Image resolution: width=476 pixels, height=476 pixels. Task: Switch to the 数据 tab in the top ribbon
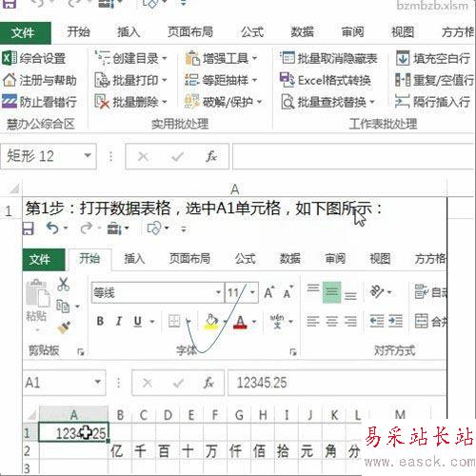pyautogui.click(x=302, y=32)
